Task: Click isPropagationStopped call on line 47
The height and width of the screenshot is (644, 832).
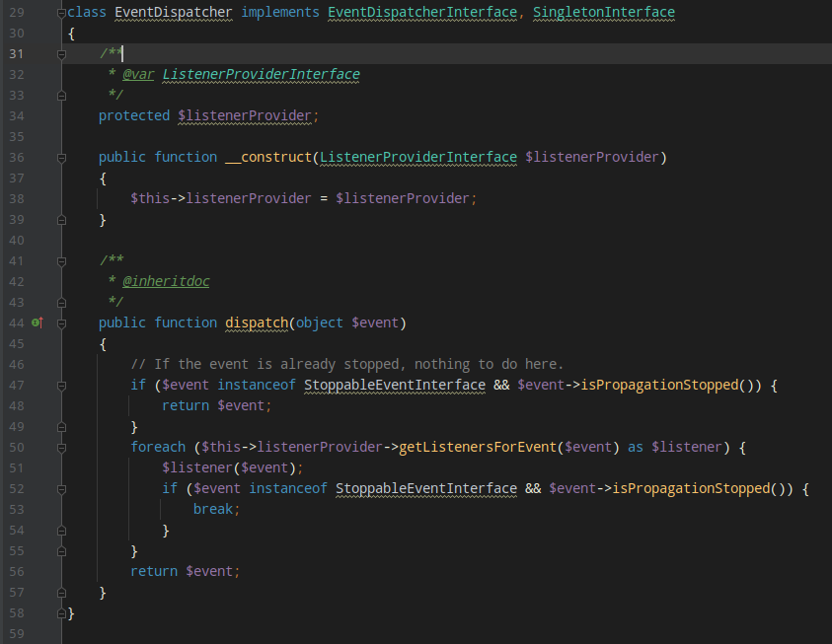Action: pos(659,385)
